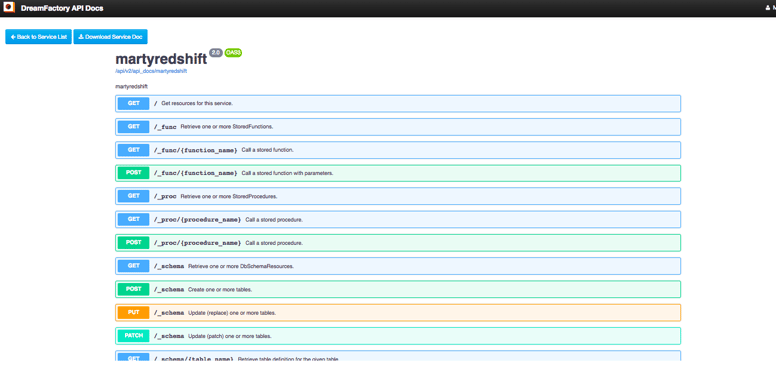Click the text 'Retrieve one or more DbSchemaResources.'

coord(241,266)
